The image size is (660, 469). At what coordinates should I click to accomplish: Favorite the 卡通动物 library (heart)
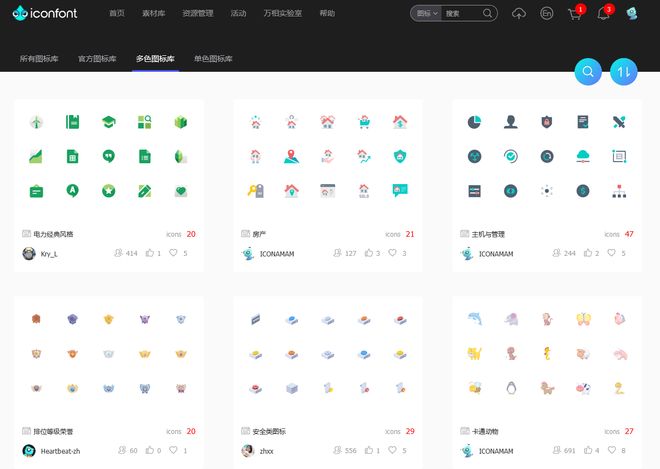point(611,450)
